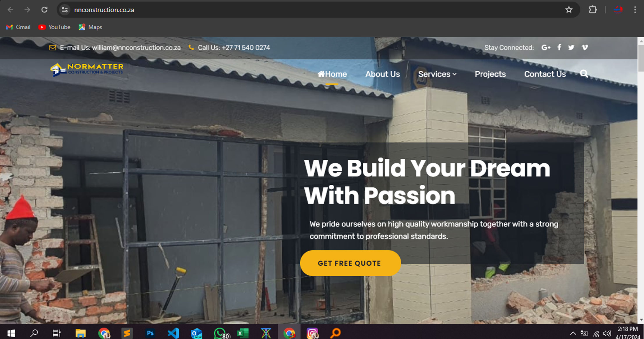644x339 pixels.
Task: Show hidden system tray icons chevron
Action: [573, 333]
